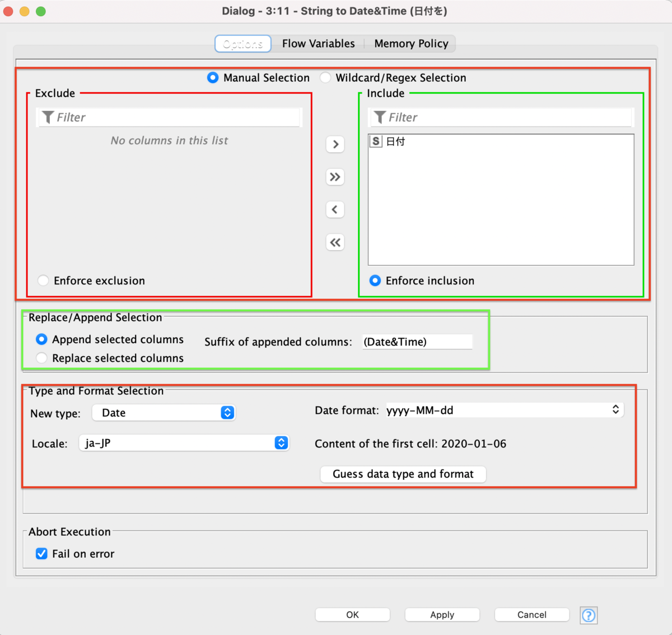Image resolution: width=672 pixels, height=635 pixels.
Task: Choose Append selected columns
Action: pyautogui.click(x=41, y=339)
